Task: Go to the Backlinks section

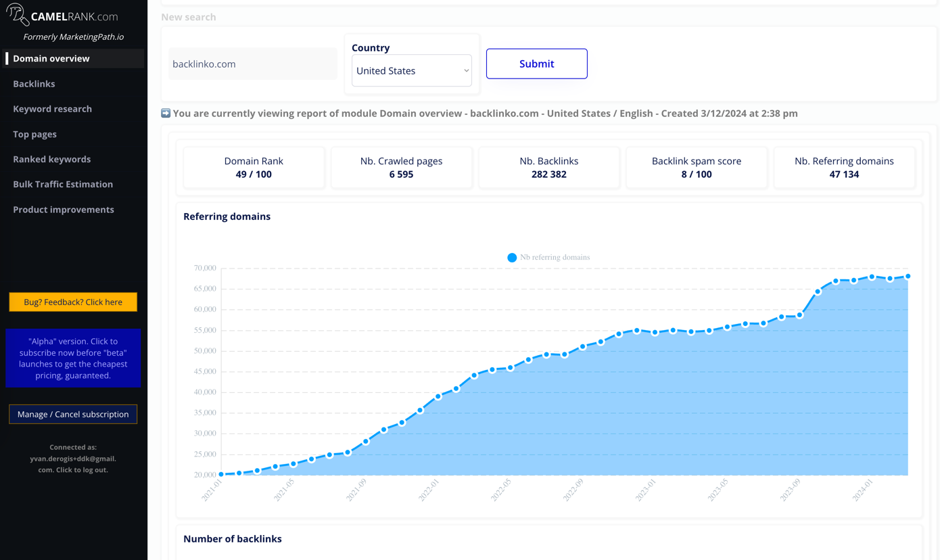Action: (x=34, y=84)
